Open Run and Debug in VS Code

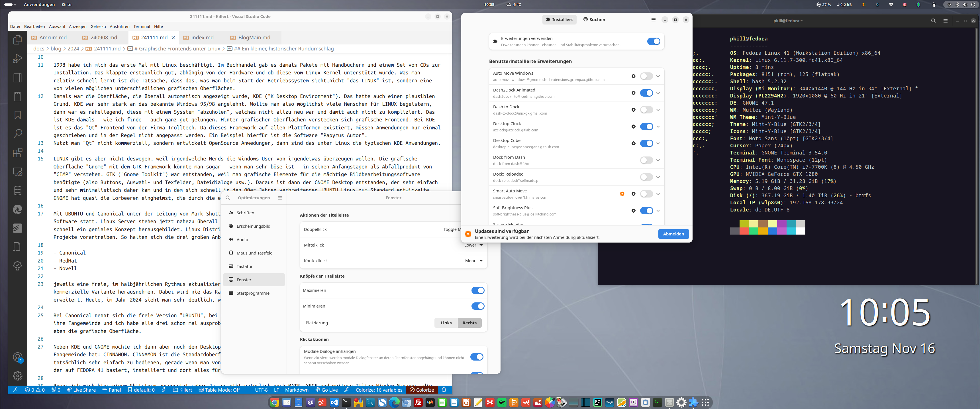17,59
